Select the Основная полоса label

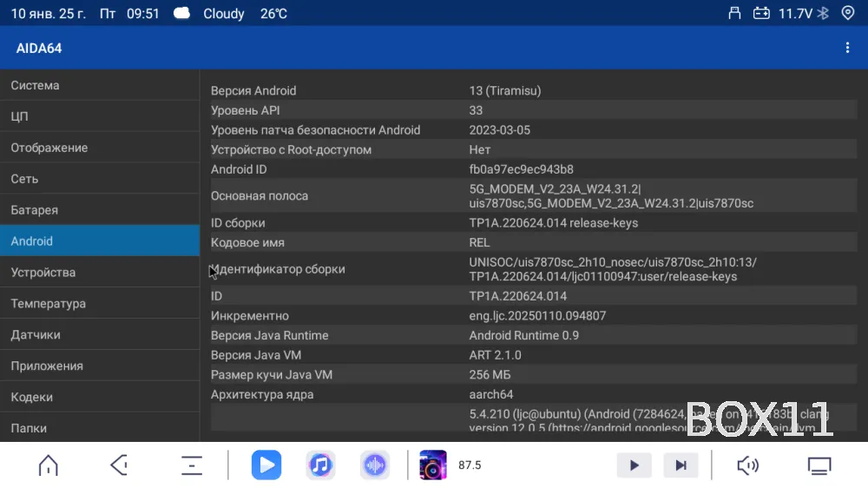259,196
